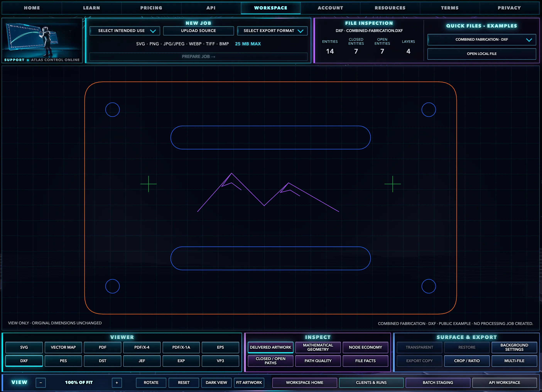This screenshot has height=392, width=542.
Task: Select SVG viewer format
Action: pyautogui.click(x=24, y=347)
